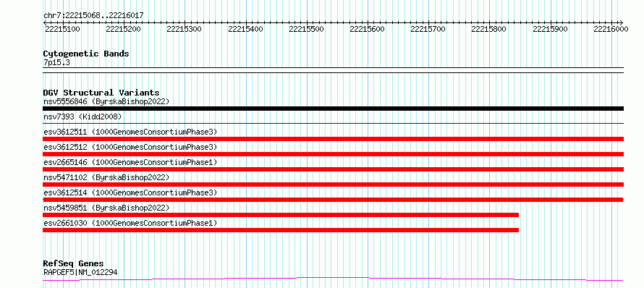Click the red bar under nsv5471102
This screenshot has height=288, width=644.
point(333,185)
